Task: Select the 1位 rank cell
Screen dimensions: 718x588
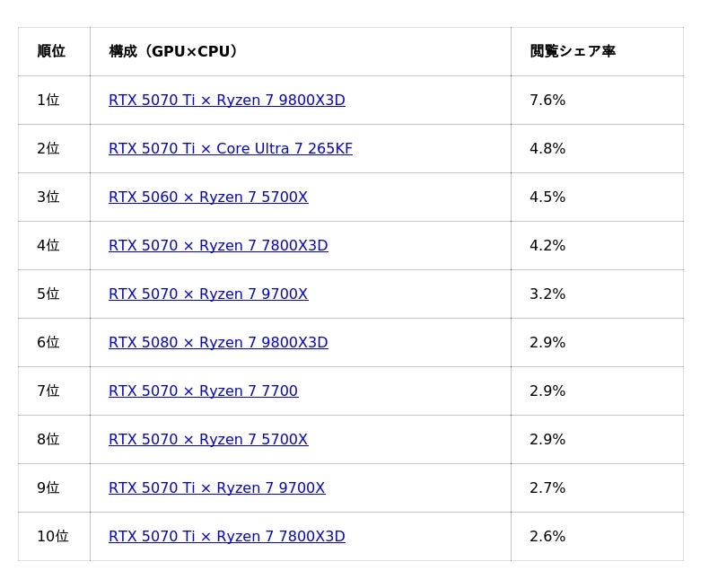Action: pos(48,101)
